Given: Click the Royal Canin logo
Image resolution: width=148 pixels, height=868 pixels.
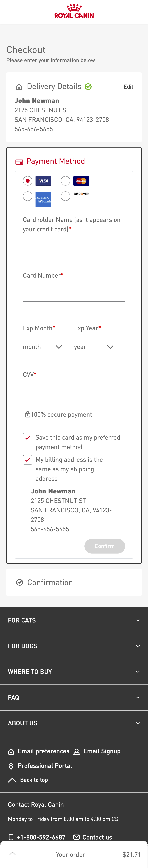Looking at the screenshot, I should [74, 12].
